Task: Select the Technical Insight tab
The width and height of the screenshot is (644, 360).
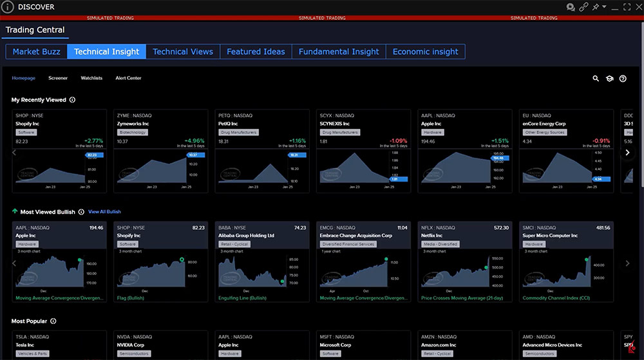Action: pyautogui.click(x=107, y=52)
